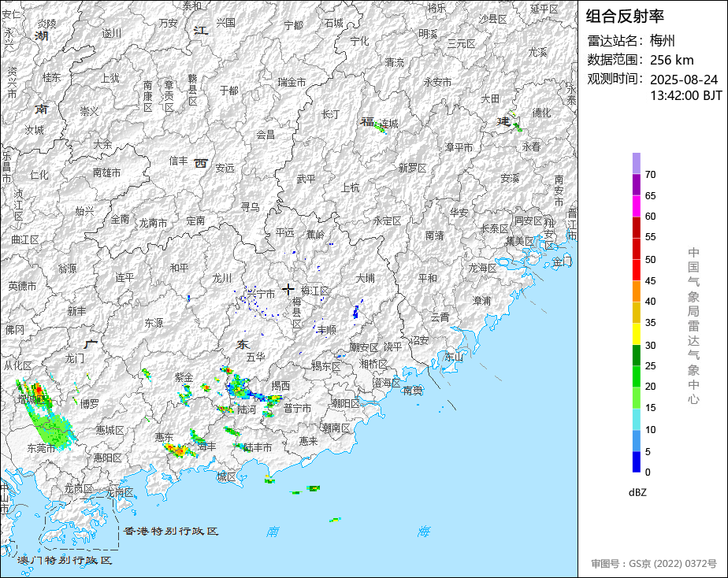Click the legend value 55
Viewport: 728px width, 578px height.
click(651, 237)
